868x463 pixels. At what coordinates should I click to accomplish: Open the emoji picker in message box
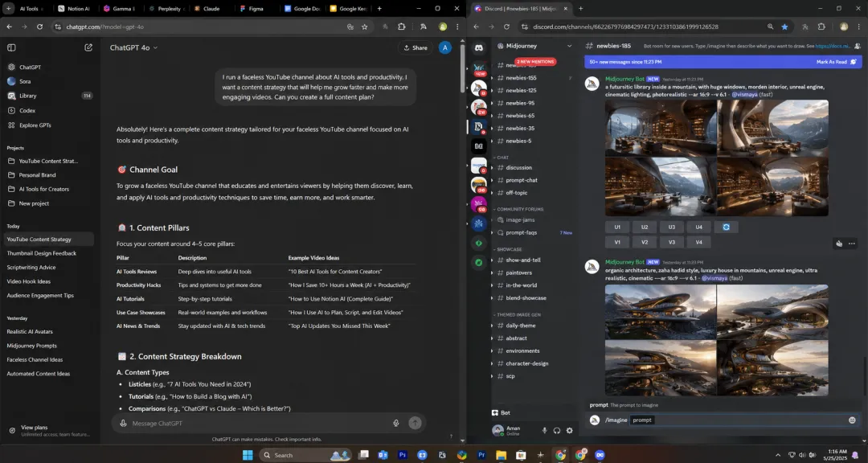pos(852,420)
